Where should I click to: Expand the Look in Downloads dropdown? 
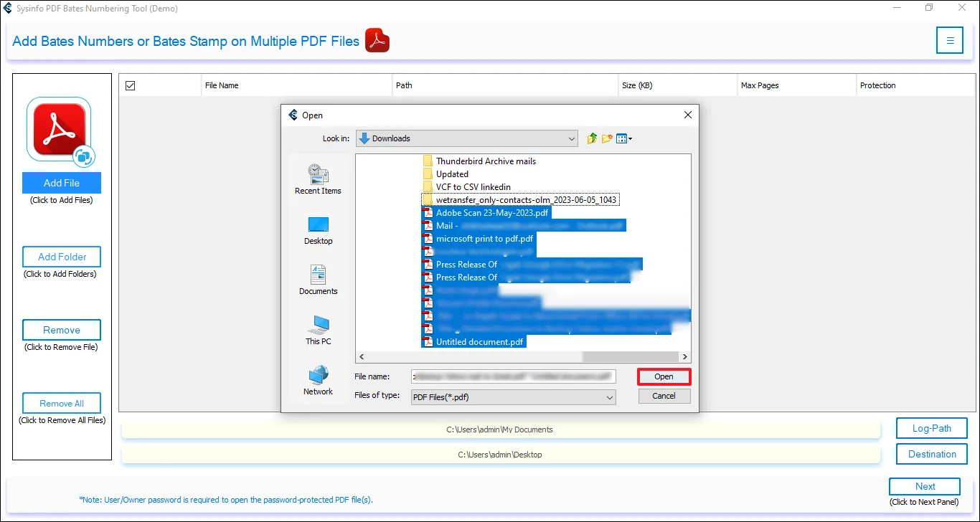coord(571,138)
